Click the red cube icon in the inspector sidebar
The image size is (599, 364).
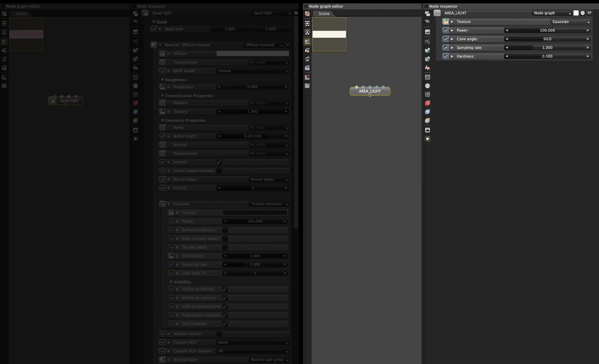(x=427, y=103)
